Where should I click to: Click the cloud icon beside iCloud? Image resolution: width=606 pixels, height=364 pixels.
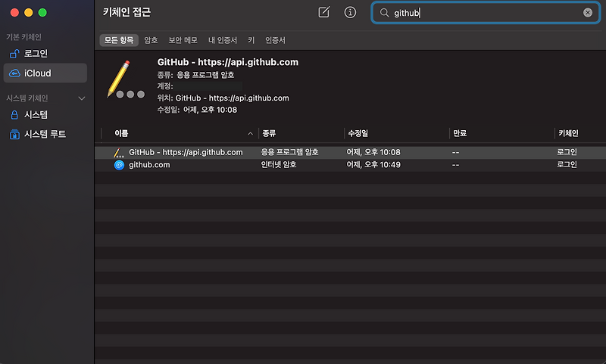click(x=14, y=73)
